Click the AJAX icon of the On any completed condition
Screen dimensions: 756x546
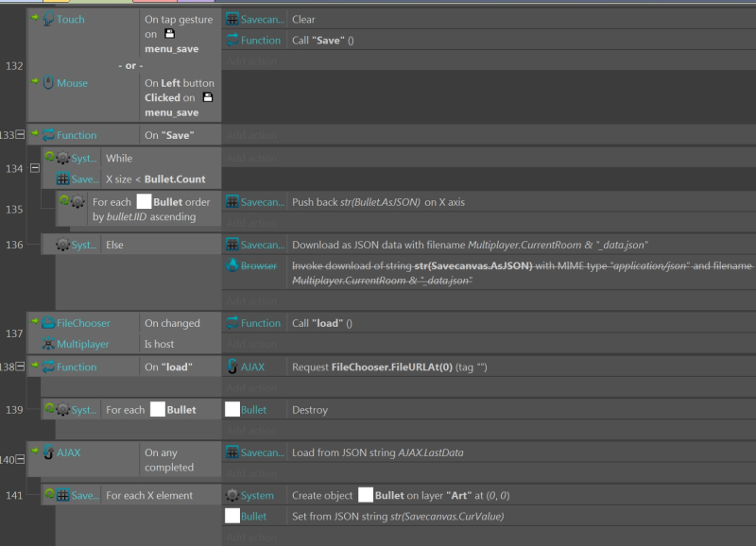pos(48,452)
